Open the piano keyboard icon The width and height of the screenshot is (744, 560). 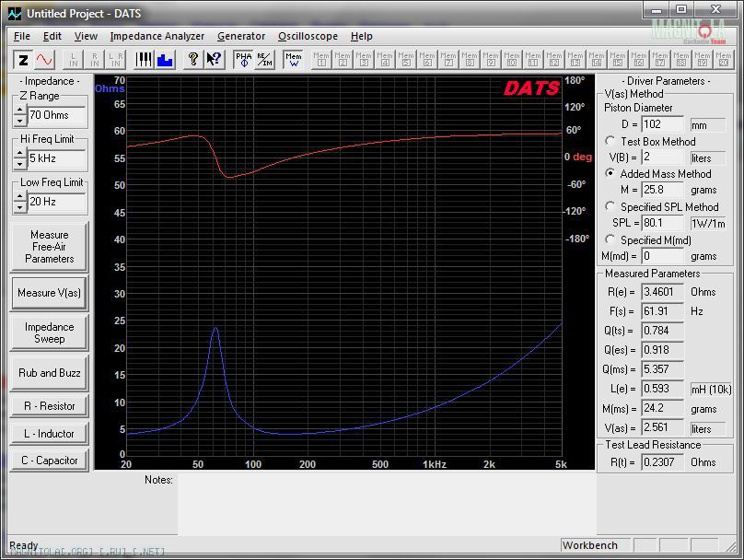144,60
